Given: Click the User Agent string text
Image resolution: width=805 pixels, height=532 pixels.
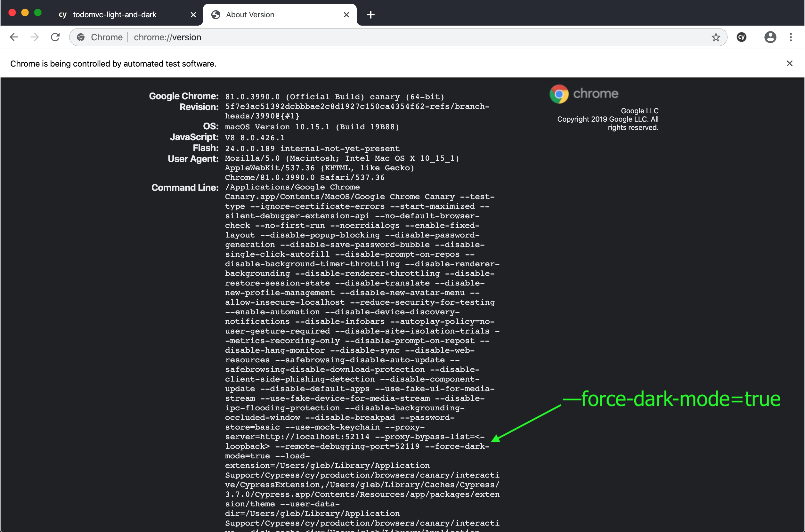Looking at the screenshot, I should point(342,168).
